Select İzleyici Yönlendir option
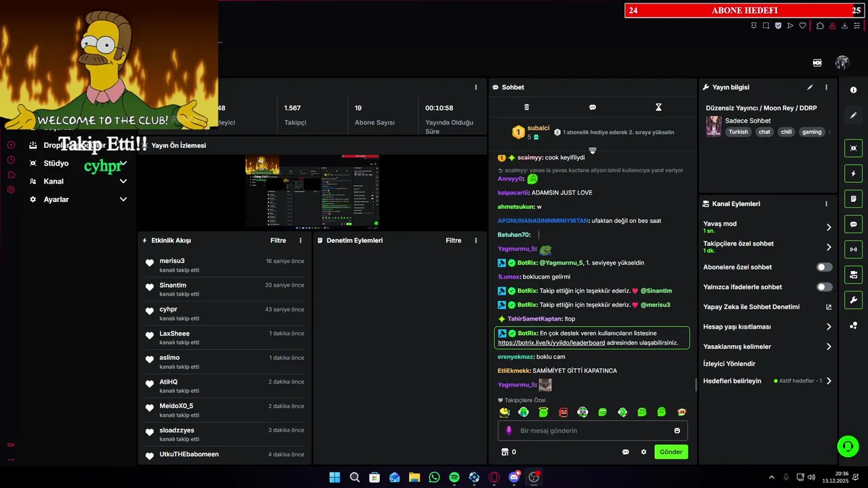This screenshot has height=488, width=868. pos(729,364)
